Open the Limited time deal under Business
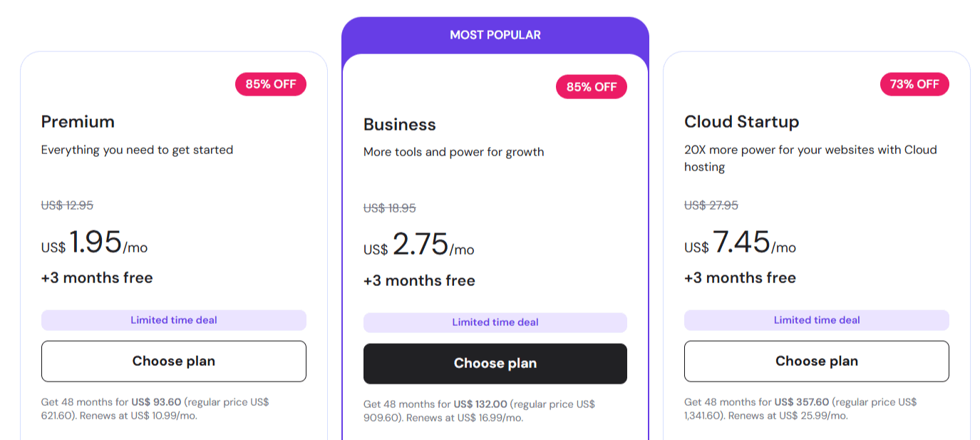 [x=495, y=322]
